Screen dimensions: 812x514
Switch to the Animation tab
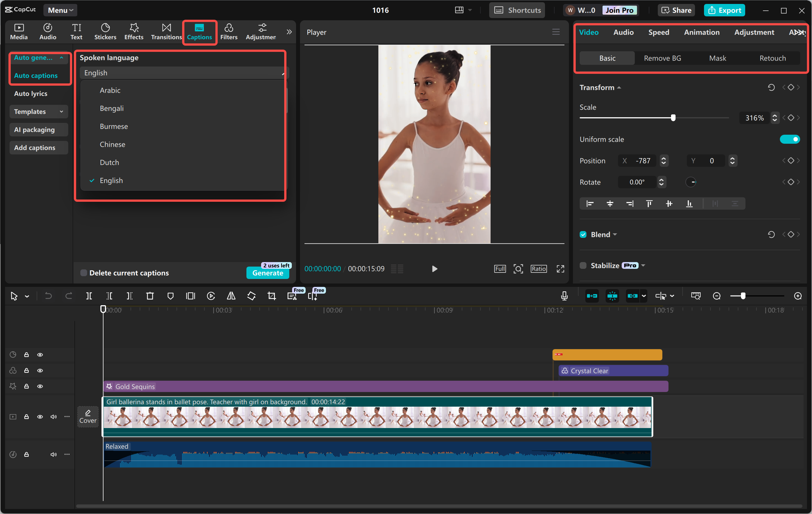click(x=701, y=32)
